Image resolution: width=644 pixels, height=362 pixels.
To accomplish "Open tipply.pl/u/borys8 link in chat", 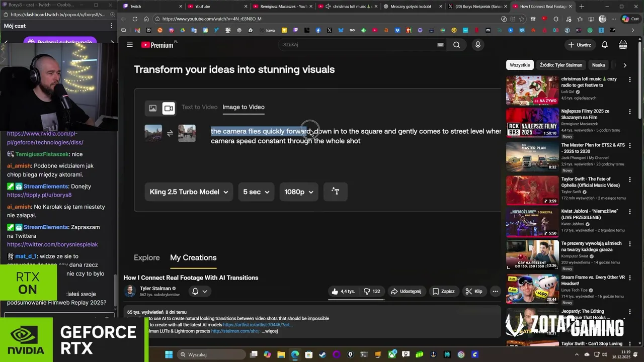I will (39, 195).
